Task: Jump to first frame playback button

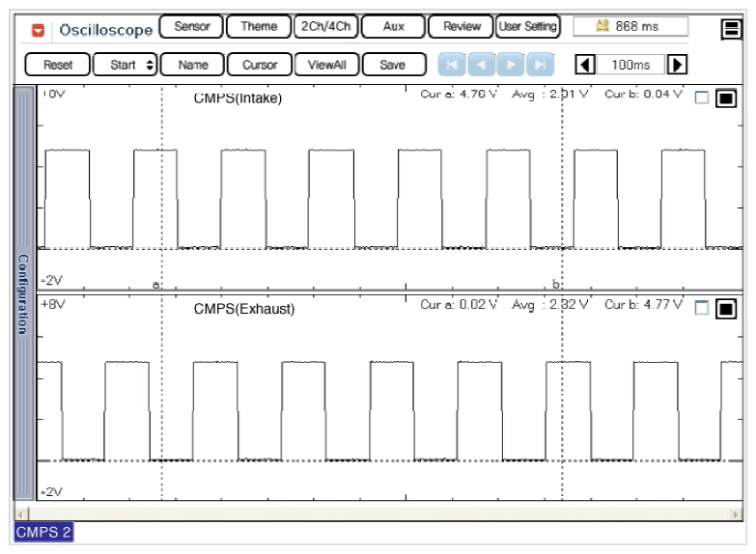Action: coord(451,66)
